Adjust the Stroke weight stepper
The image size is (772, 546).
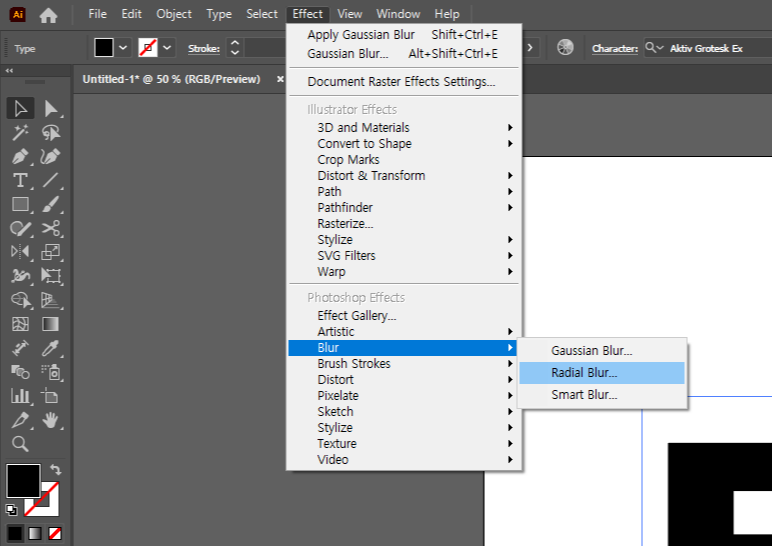pos(235,48)
